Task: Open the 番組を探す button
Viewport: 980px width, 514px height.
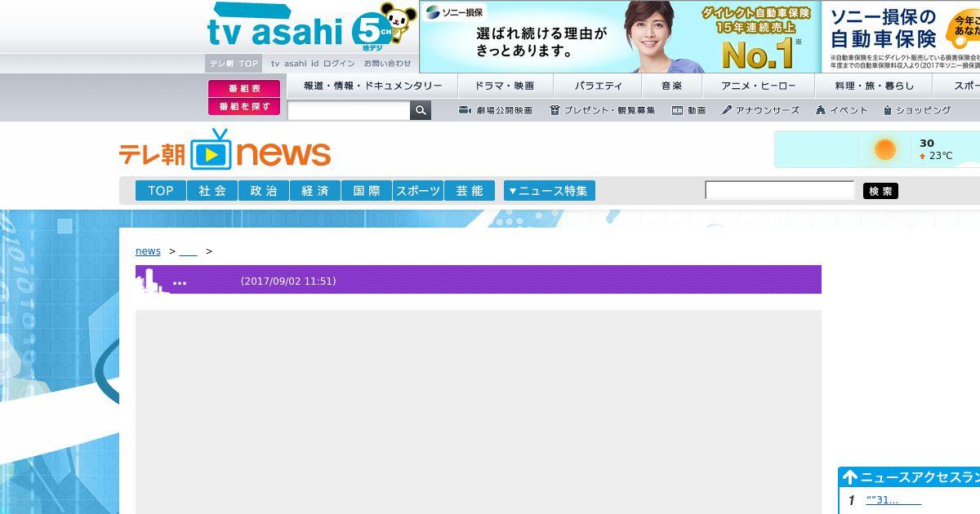Action: pos(244,107)
